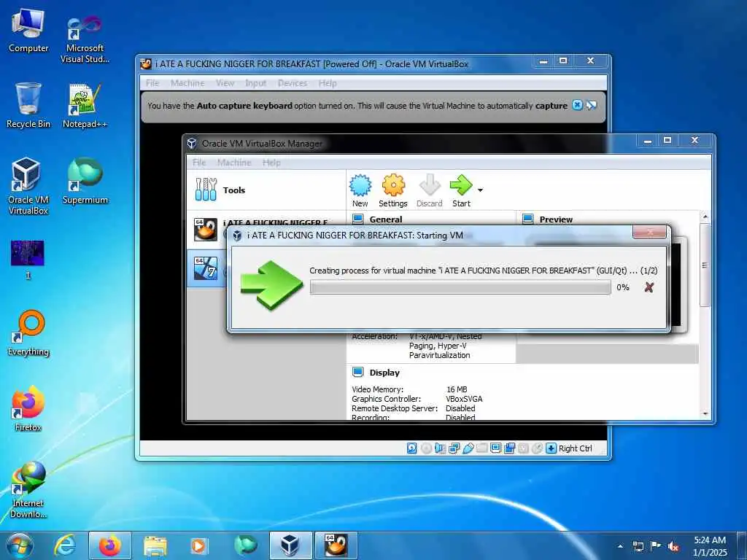Click the display status bar indicator
The height and width of the screenshot is (560, 747).
(495, 448)
